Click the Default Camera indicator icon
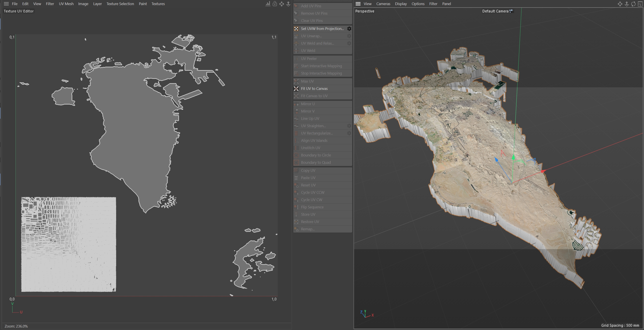 coord(511,11)
